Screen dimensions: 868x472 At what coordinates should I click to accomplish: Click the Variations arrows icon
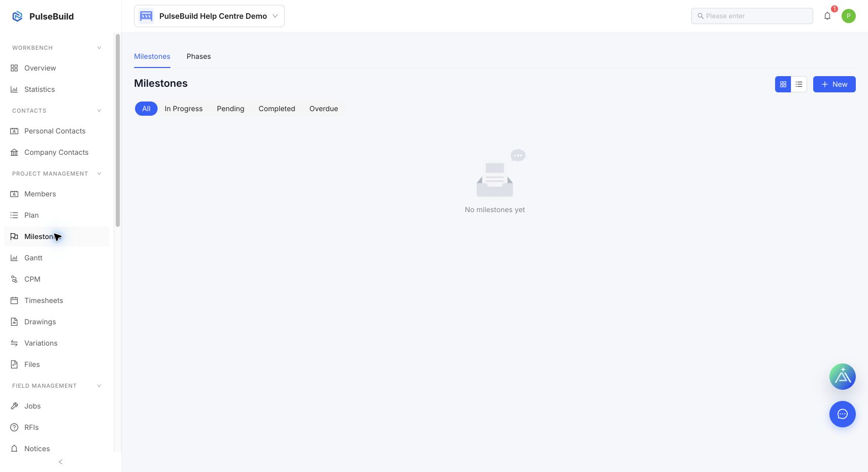14,343
